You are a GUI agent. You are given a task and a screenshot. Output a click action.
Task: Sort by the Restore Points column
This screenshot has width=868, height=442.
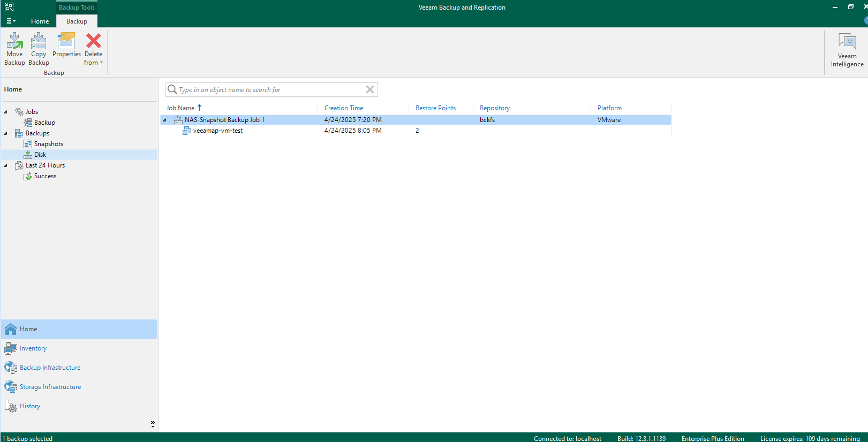pyautogui.click(x=435, y=108)
